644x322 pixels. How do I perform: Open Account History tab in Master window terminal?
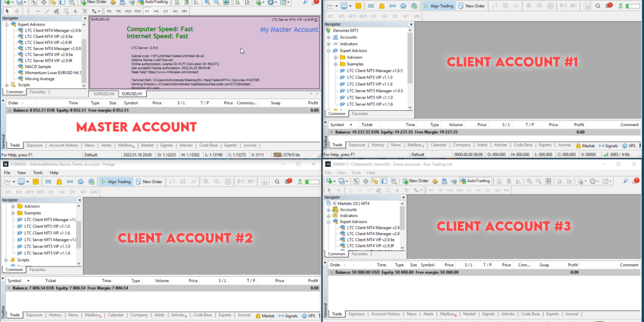(x=63, y=145)
